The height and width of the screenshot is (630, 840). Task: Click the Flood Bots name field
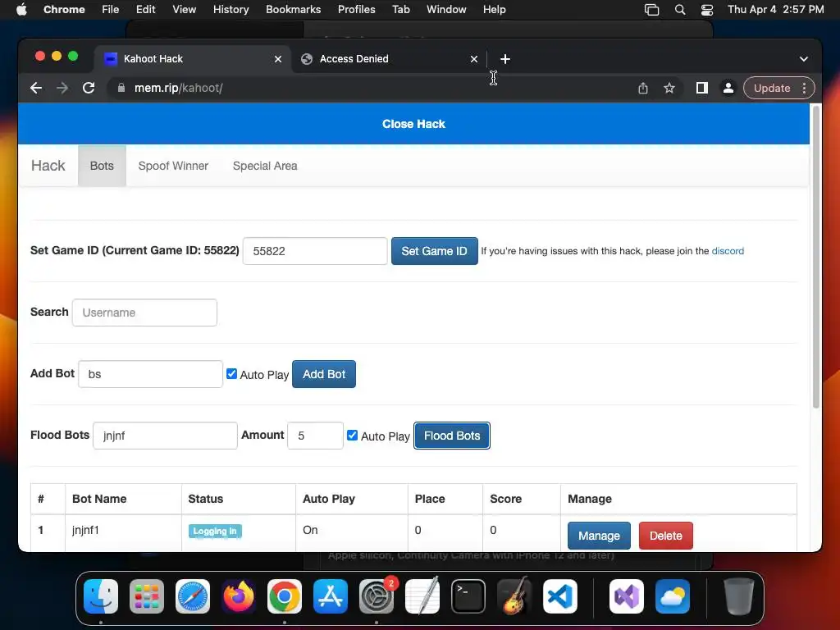(x=165, y=436)
